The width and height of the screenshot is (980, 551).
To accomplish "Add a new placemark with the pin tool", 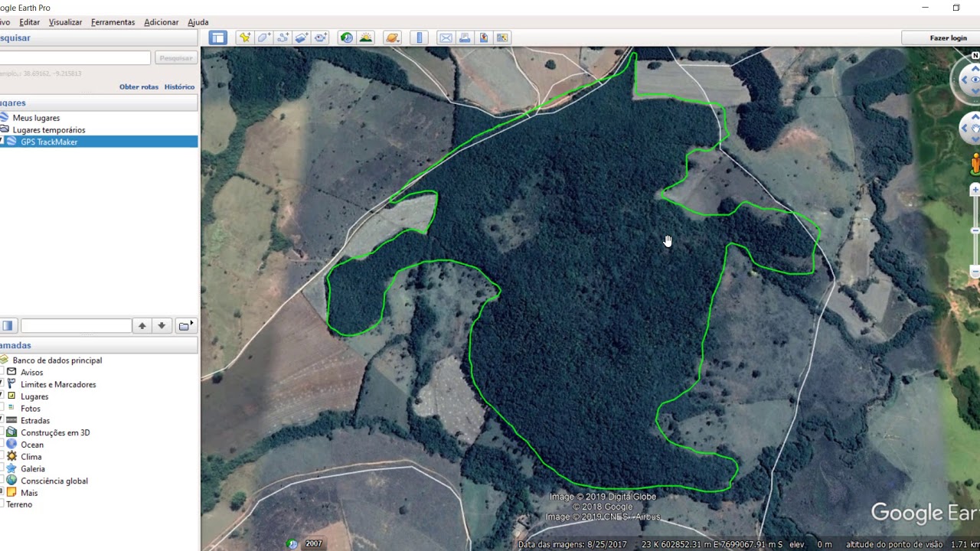I will point(244,37).
